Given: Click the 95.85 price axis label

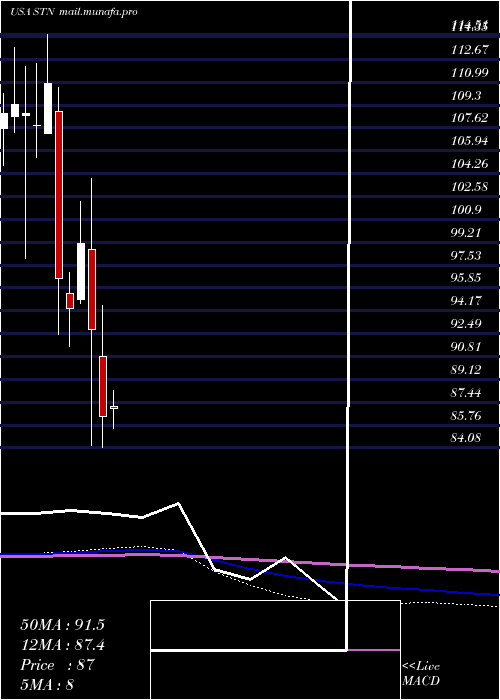Looking at the screenshot, I should click(x=466, y=278).
